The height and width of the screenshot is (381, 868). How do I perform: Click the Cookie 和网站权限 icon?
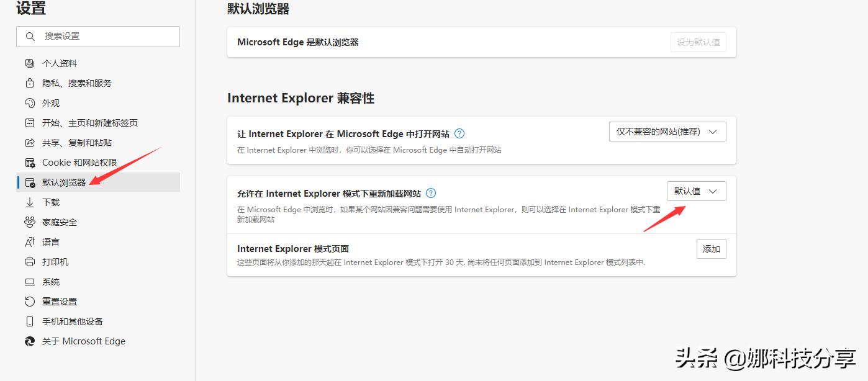pos(29,162)
